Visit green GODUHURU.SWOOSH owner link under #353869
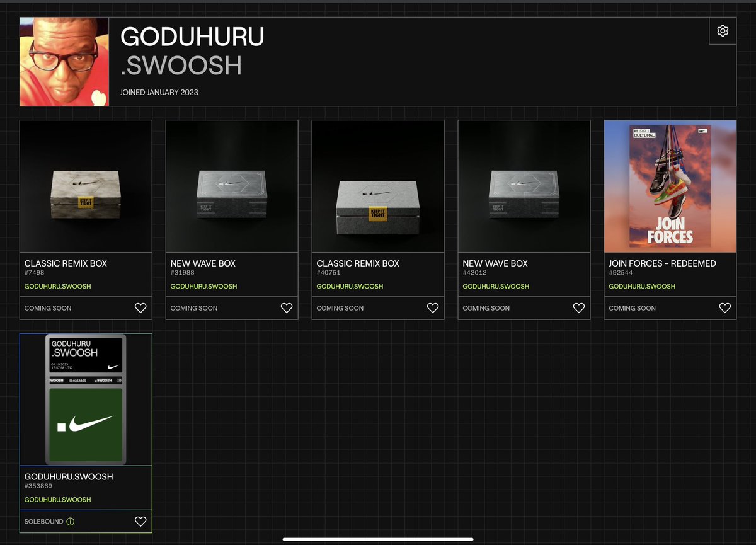This screenshot has width=756, height=545. [58, 500]
